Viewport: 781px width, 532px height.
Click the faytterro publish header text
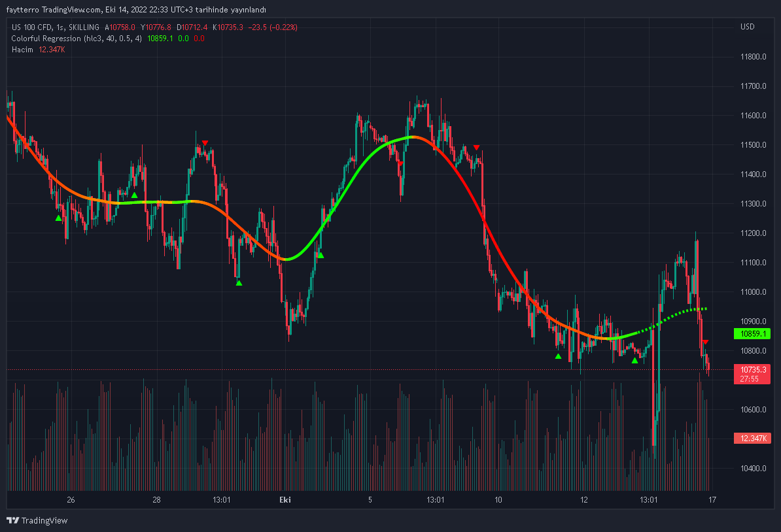(x=136, y=10)
